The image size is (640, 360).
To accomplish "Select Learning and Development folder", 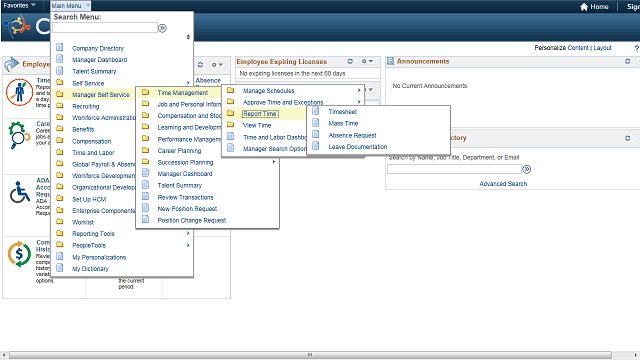I will [x=189, y=127].
